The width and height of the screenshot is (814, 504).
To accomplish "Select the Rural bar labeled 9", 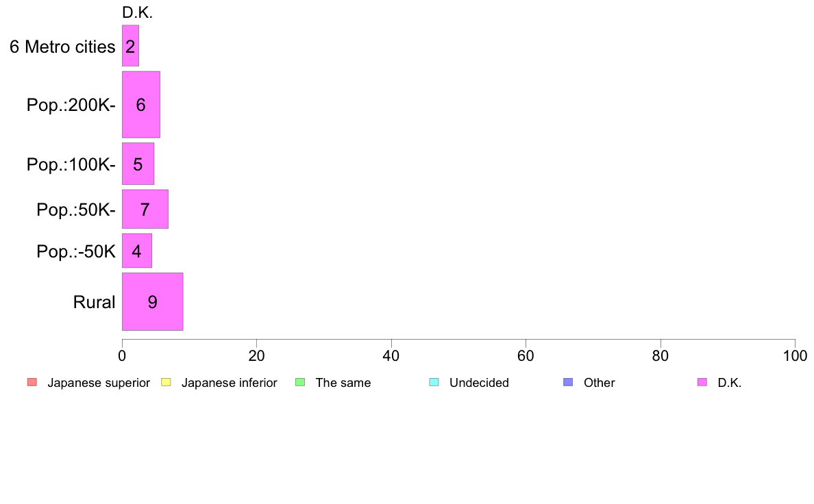I will coord(153,301).
